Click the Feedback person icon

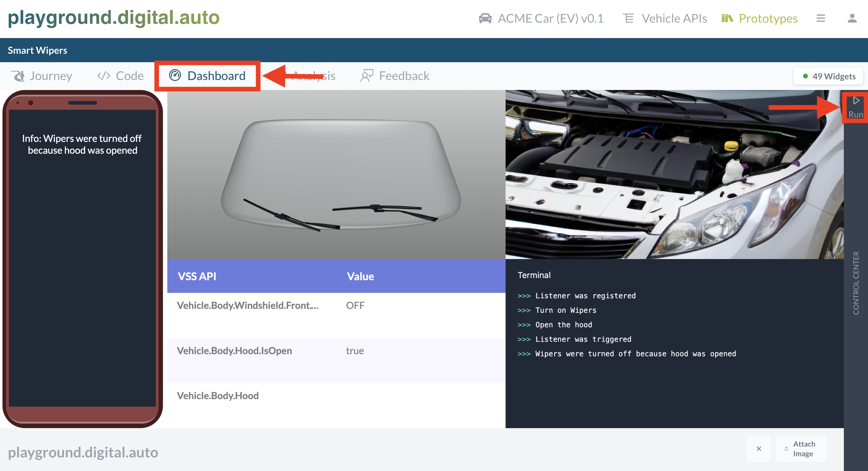[x=367, y=76]
